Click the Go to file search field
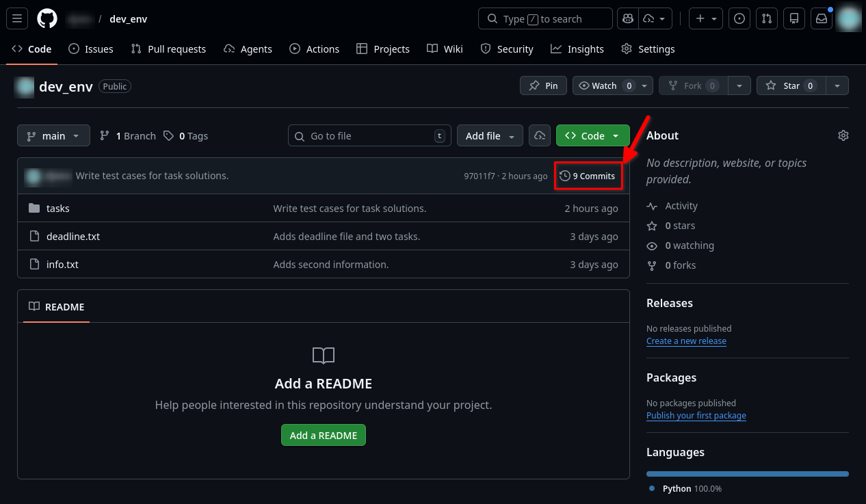Viewport: 866px width, 504px height. point(369,135)
